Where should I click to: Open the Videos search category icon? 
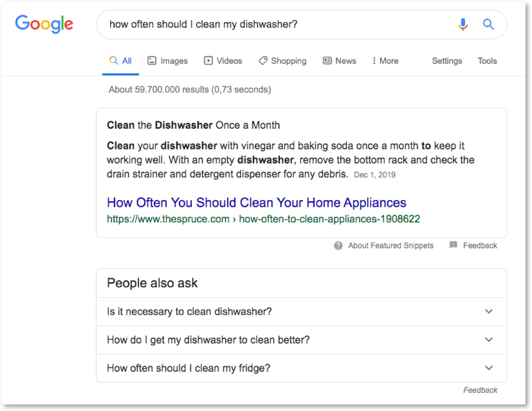pos(208,60)
